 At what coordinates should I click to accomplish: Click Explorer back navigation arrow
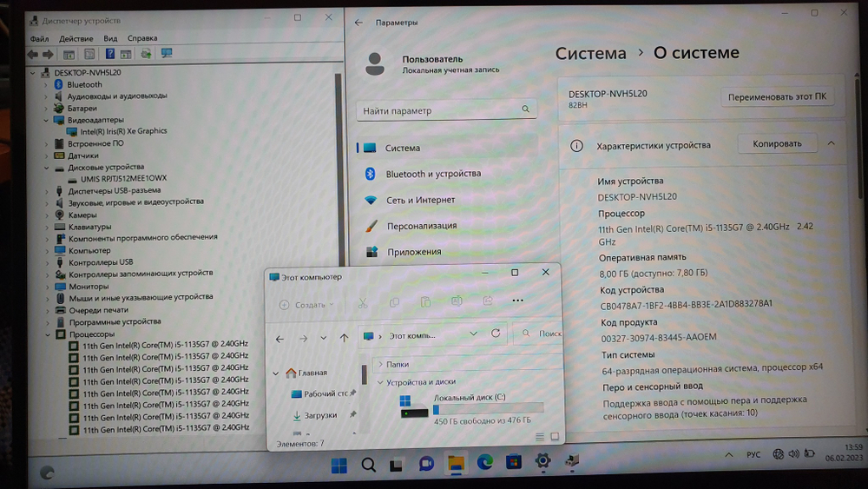point(280,339)
